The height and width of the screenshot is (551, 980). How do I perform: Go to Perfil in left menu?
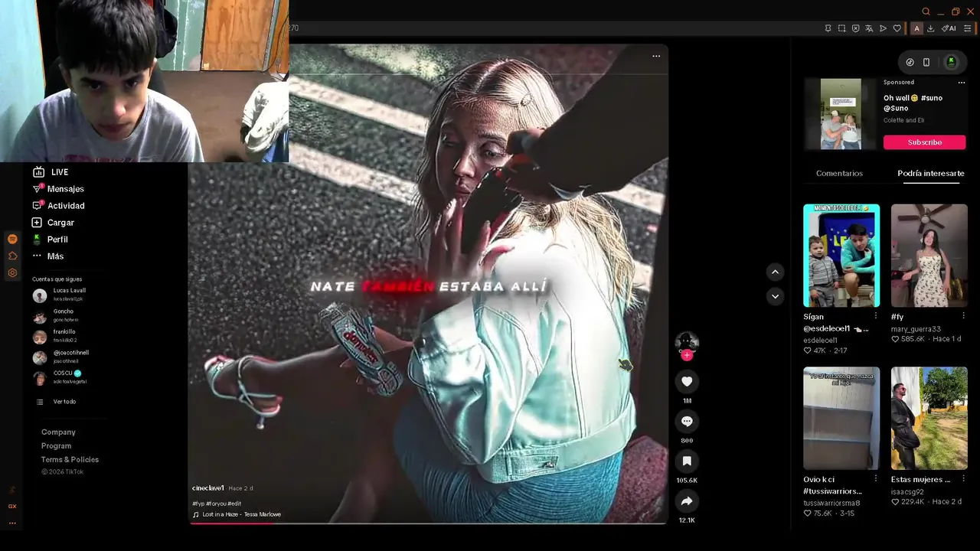(50, 240)
